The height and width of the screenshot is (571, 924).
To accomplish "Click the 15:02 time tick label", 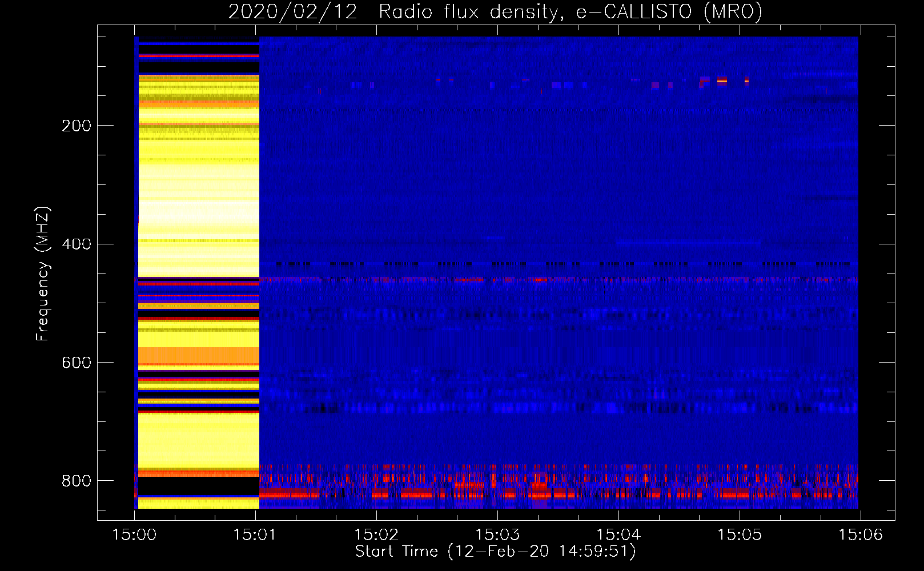I will tap(376, 535).
